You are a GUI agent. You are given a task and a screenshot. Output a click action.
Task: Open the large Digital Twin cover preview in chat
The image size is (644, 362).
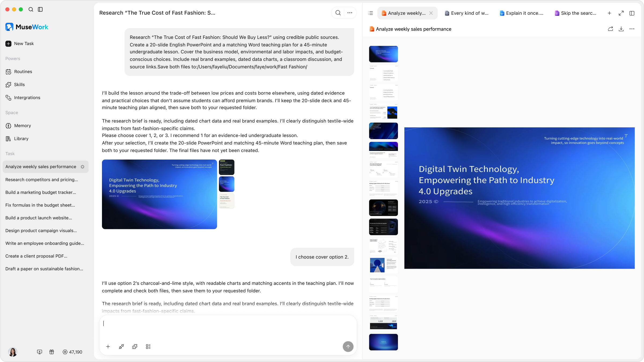coord(159,194)
